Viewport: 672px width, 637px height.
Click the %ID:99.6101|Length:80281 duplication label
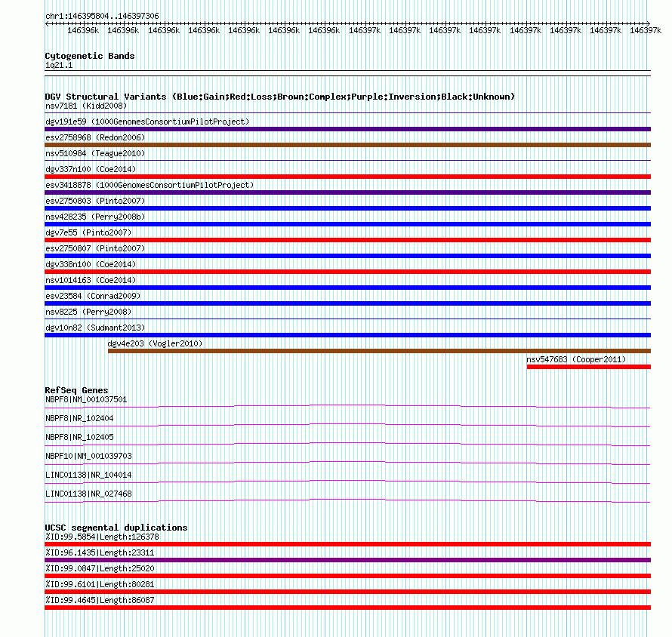click(100, 585)
